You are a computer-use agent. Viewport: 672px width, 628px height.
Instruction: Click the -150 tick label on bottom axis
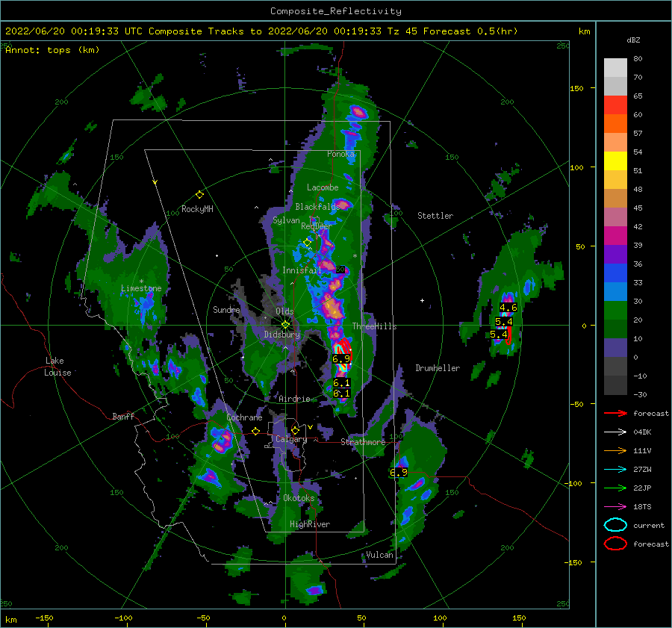tap(44, 618)
